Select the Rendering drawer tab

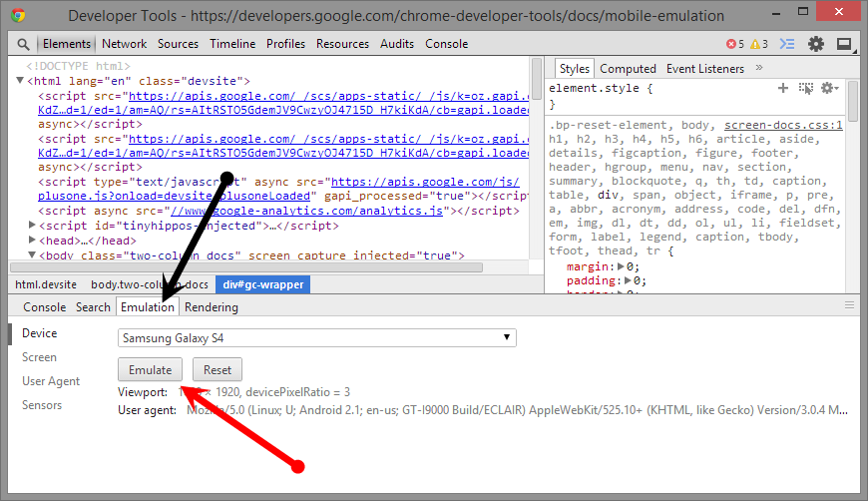[211, 307]
